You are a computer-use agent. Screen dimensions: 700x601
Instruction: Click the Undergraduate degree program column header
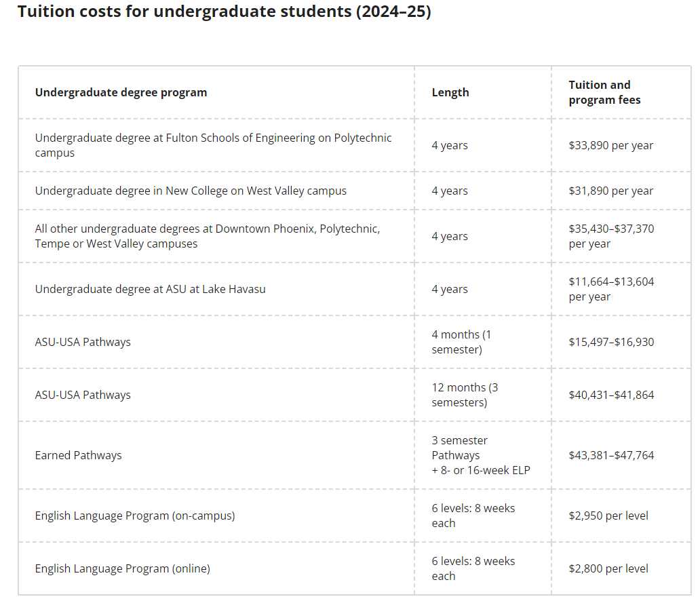click(121, 92)
